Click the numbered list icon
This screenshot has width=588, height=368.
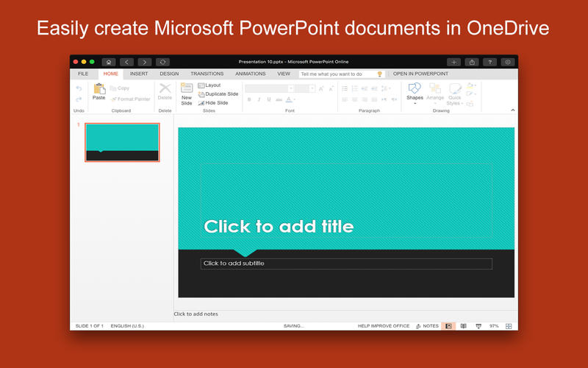pyautogui.click(x=354, y=88)
